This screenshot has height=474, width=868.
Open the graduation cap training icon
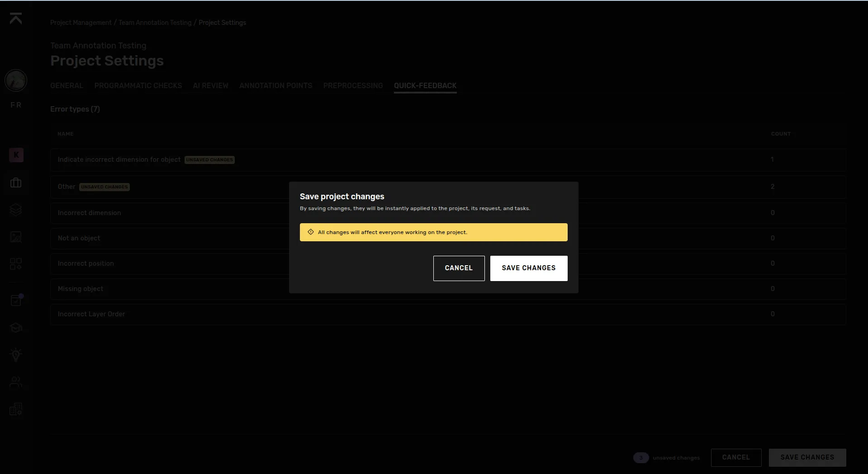pos(16,328)
